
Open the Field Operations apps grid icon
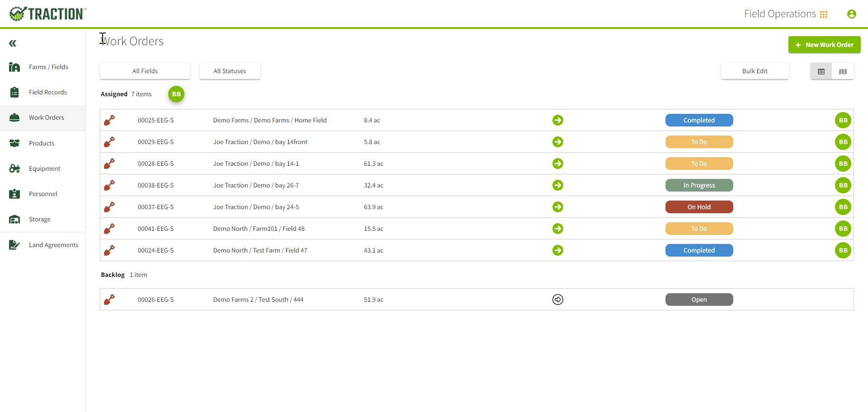[824, 14]
